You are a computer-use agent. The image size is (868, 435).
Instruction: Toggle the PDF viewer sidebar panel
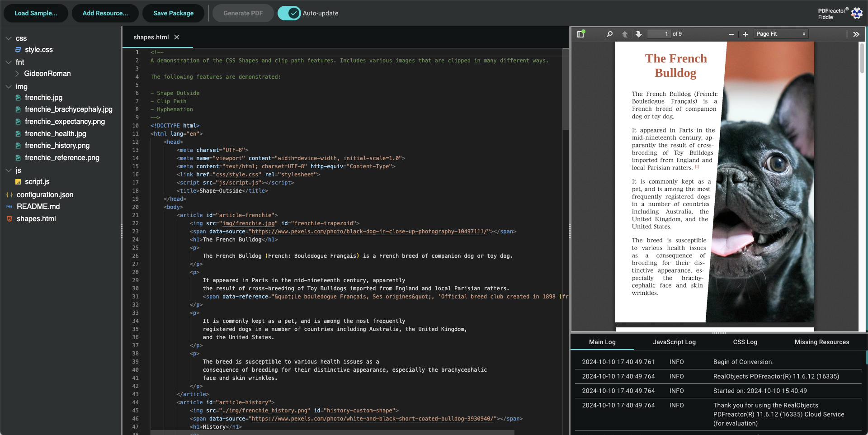[x=581, y=33]
